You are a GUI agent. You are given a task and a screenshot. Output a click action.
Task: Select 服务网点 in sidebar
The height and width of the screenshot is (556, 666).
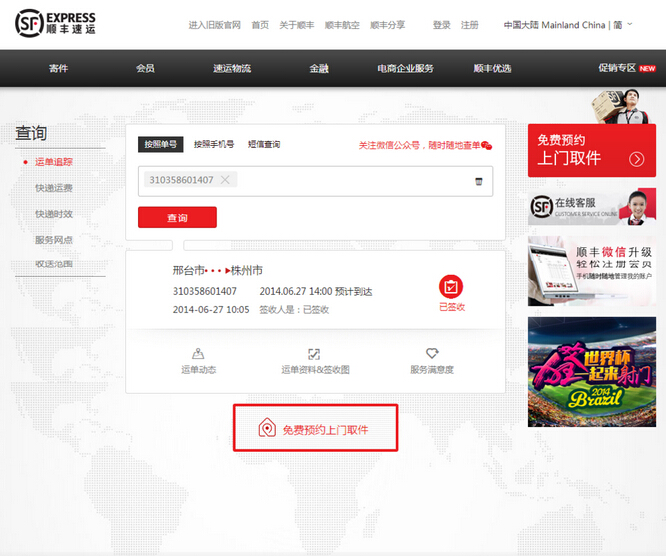point(54,240)
